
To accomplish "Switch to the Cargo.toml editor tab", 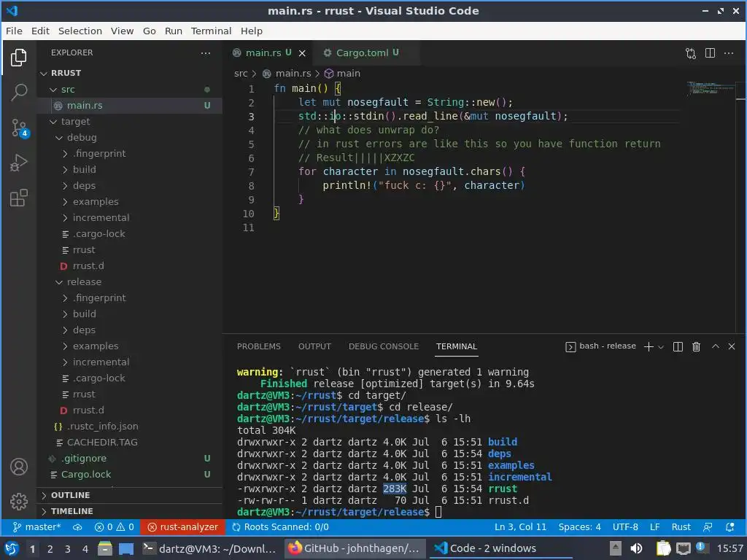I will tap(366, 52).
